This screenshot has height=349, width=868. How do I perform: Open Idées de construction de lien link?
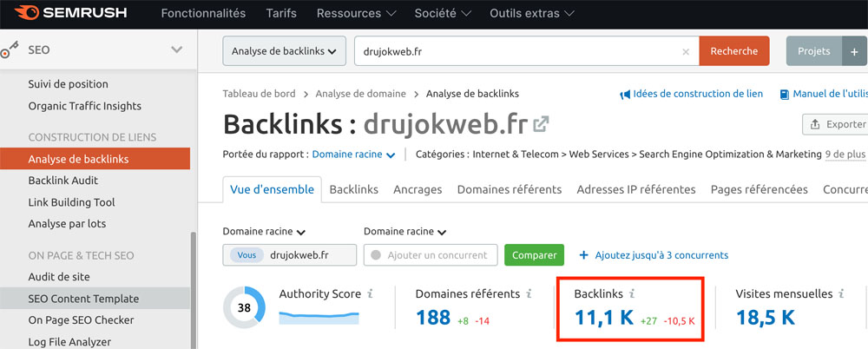click(x=698, y=94)
